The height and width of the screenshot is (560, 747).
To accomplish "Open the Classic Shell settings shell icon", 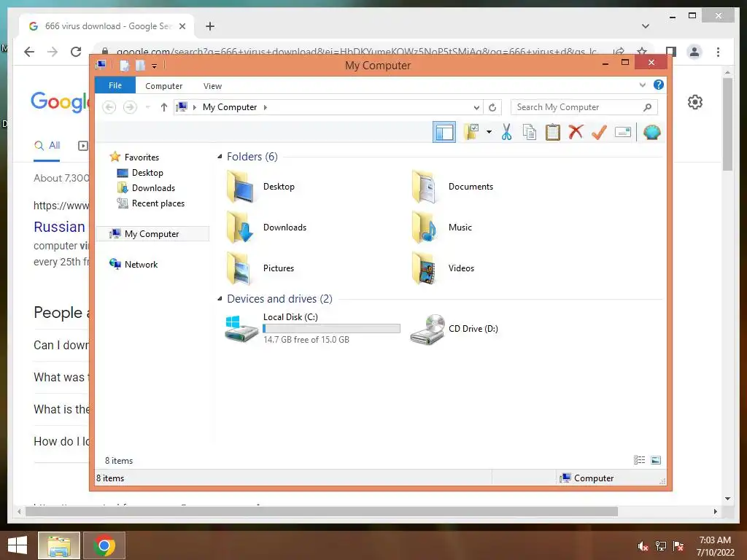I will [651, 132].
